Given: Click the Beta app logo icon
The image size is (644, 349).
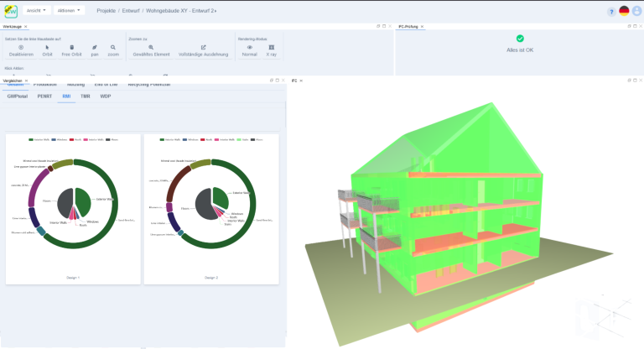Looking at the screenshot, I should pos(11,11).
